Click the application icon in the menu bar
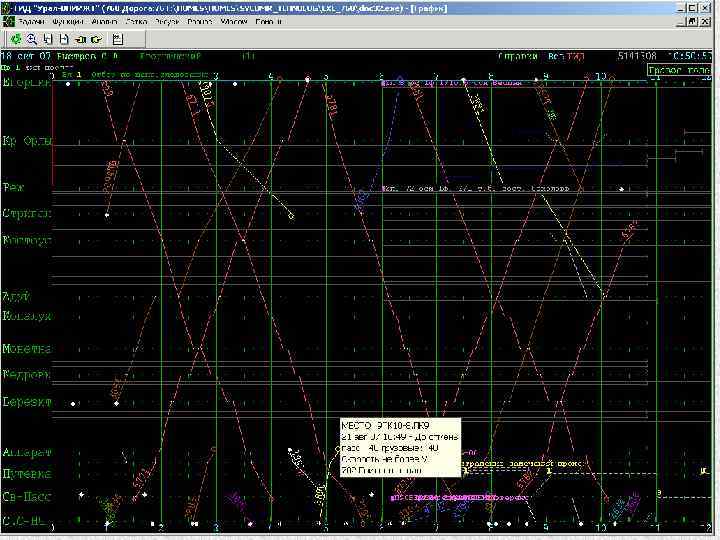This screenshot has height=540, width=720. point(9,22)
